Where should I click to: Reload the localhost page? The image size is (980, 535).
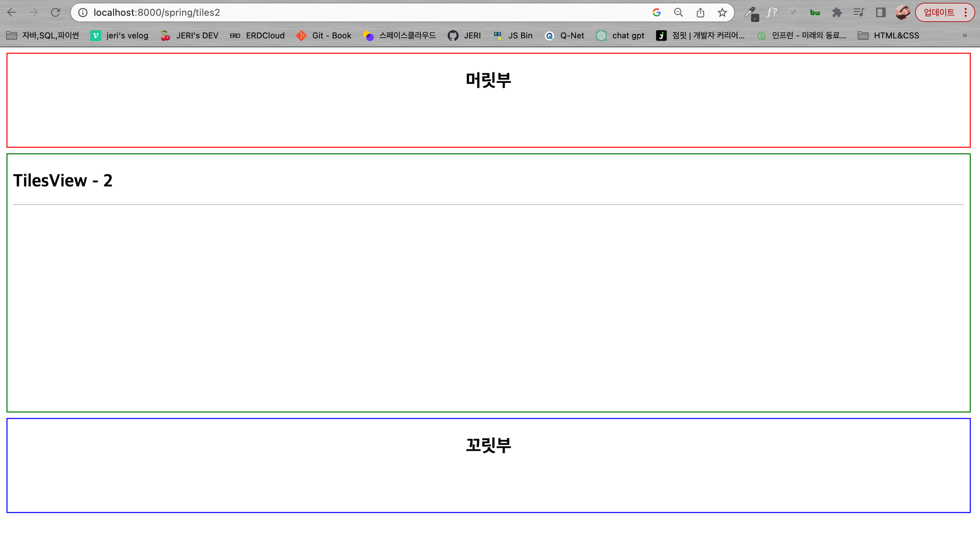(55, 13)
